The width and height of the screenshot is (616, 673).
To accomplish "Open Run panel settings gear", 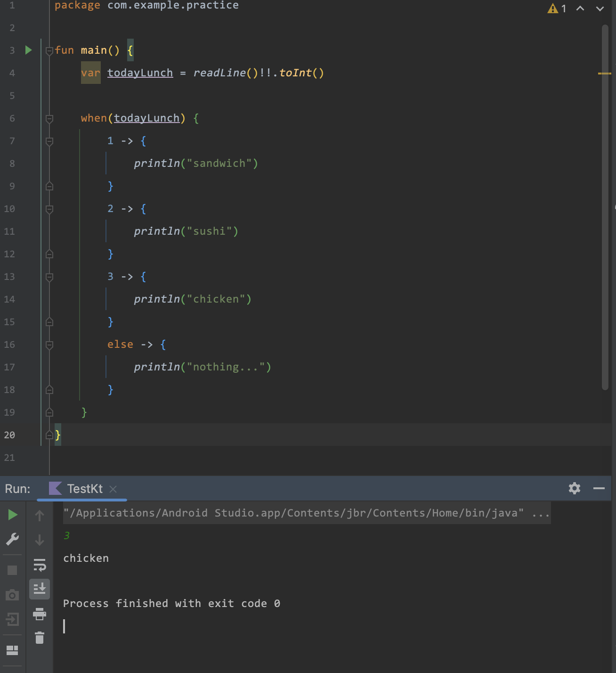I will pos(575,488).
